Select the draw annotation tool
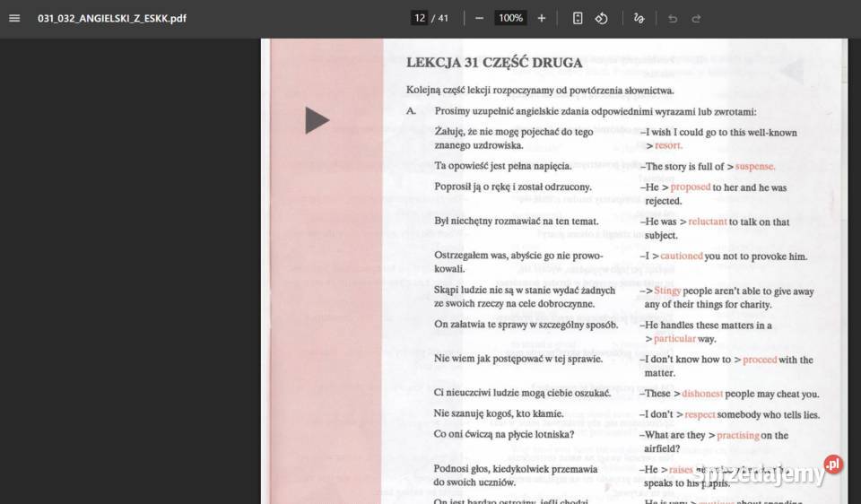The image size is (861, 504). (639, 18)
